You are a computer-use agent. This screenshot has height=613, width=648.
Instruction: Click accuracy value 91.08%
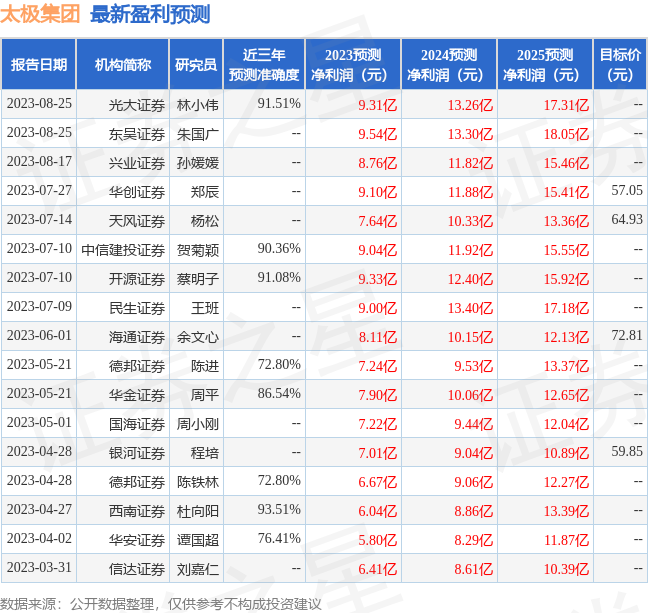pyautogui.click(x=279, y=277)
